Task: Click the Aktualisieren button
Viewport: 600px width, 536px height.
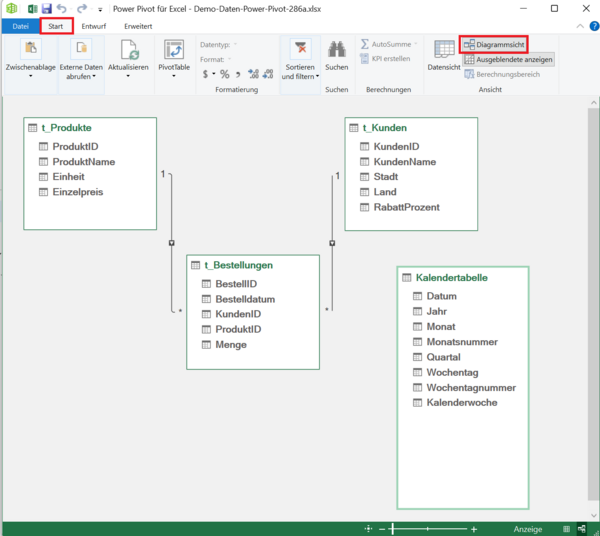Action: click(x=128, y=58)
